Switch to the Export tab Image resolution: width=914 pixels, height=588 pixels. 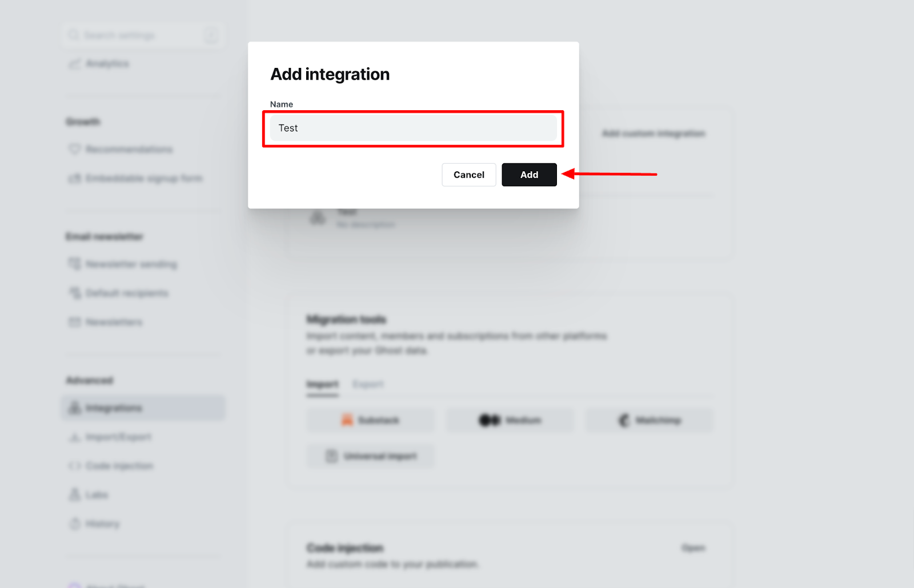point(368,384)
